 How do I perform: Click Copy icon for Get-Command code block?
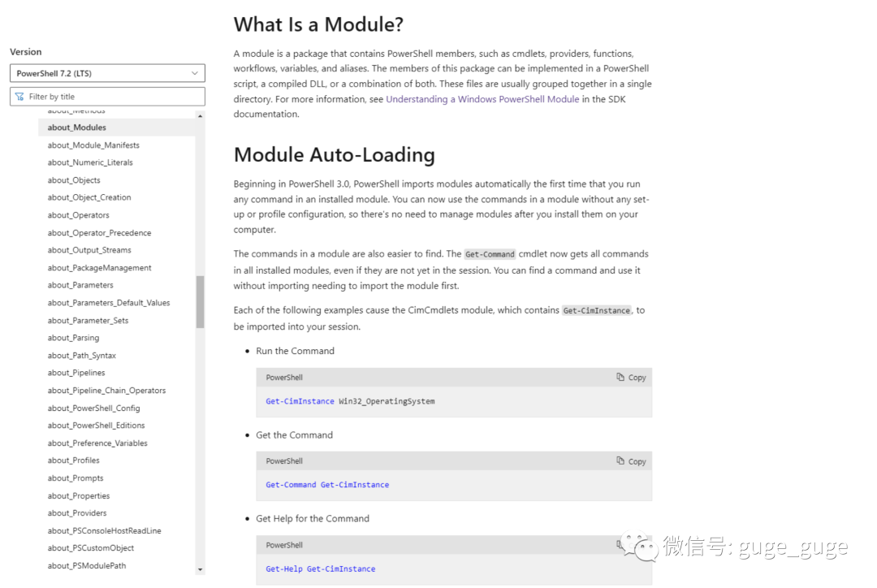pos(620,461)
